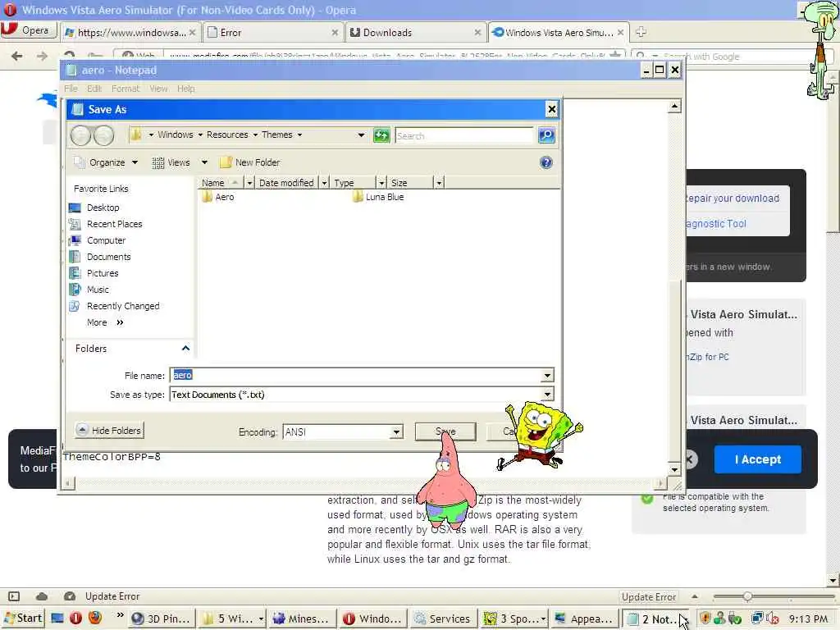
Task: Create a New Folder in Save As dialog
Action: point(250,162)
